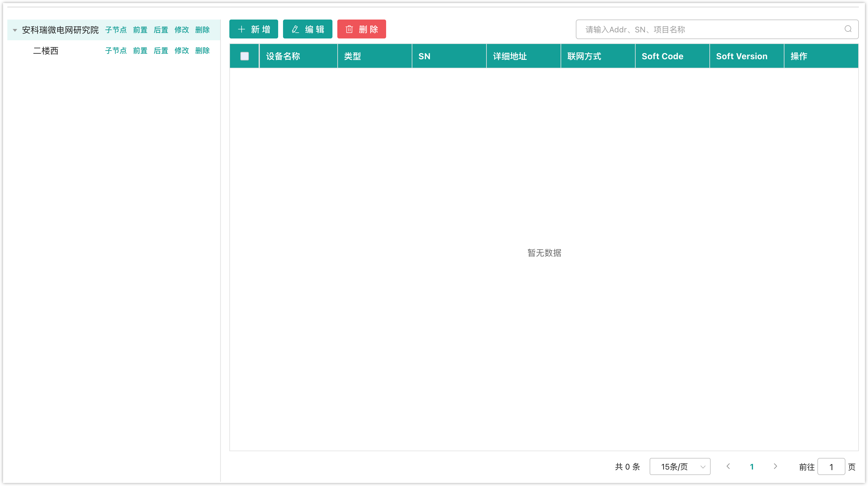Image resolution: width=868 pixels, height=486 pixels.
Task: Click 删除 for 安科瑞微电网研究院
Action: 203,30
